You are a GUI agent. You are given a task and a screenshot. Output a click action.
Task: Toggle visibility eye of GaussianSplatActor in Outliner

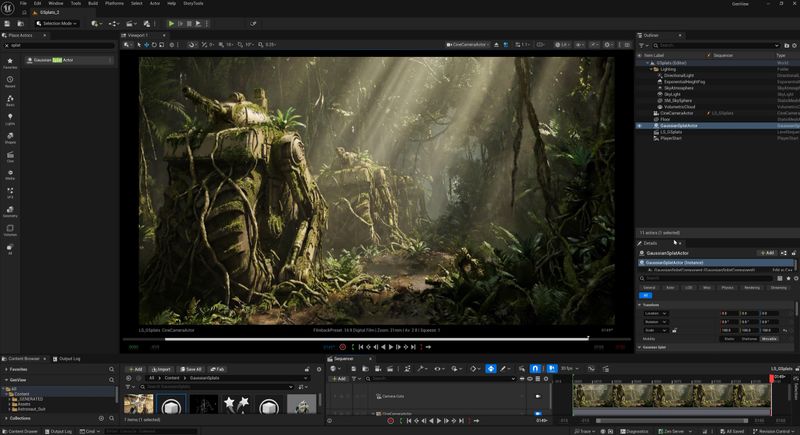point(639,125)
